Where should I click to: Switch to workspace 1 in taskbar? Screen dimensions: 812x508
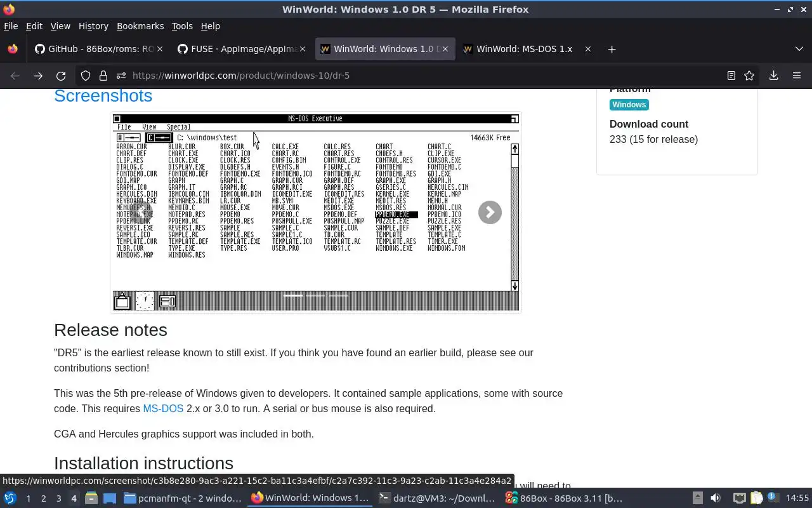(28, 498)
